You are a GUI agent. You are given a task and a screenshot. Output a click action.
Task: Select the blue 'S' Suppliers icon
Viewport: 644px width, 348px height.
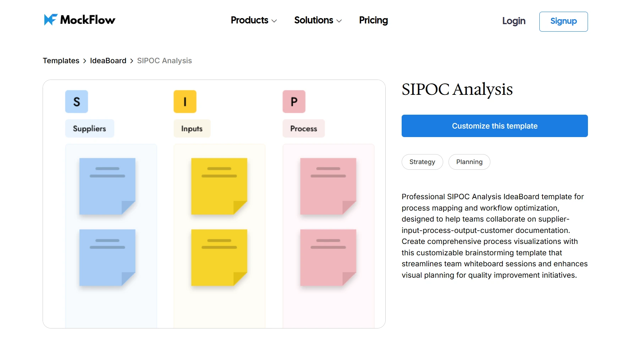point(76,102)
